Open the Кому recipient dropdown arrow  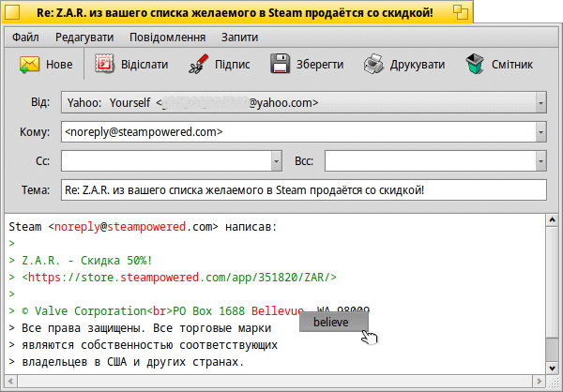(x=540, y=132)
